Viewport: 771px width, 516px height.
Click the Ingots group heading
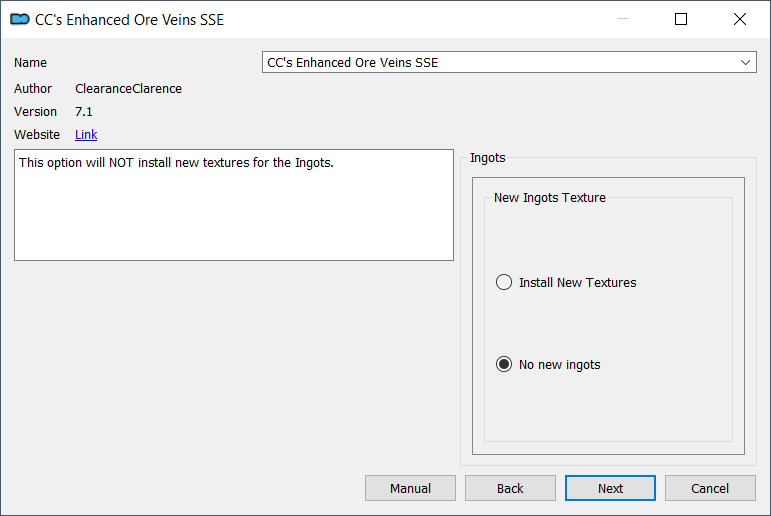coord(487,157)
